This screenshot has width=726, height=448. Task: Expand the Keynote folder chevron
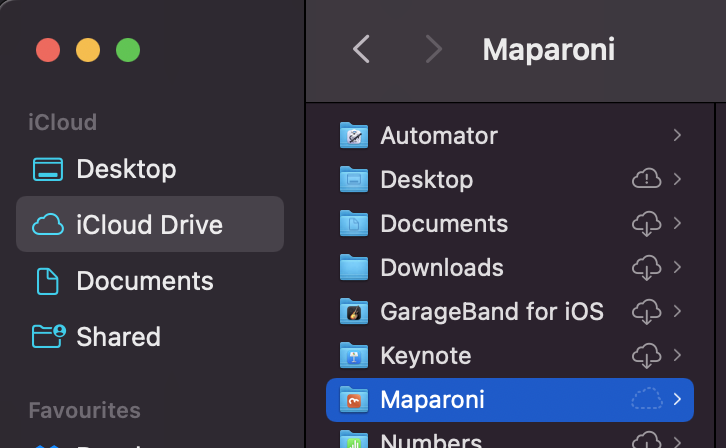(x=677, y=355)
